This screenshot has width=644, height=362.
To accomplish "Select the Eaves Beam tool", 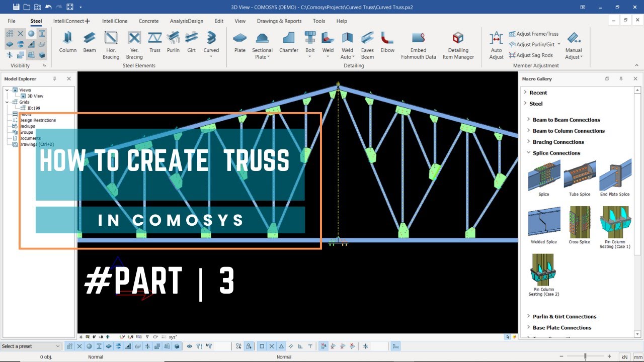I will click(x=367, y=45).
